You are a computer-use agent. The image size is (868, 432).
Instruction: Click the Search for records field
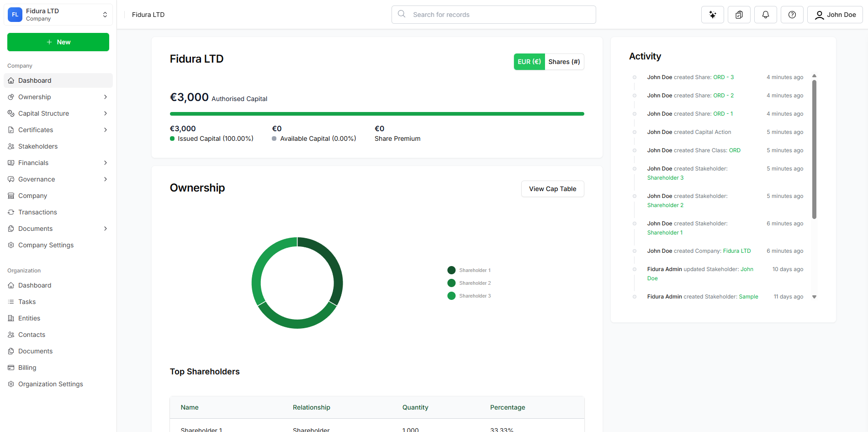[493, 15]
